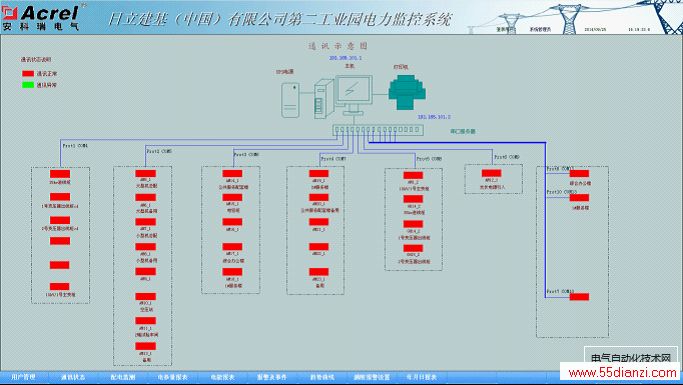
Task: Open the www.55dianzi.com link
Action: coord(622,373)
